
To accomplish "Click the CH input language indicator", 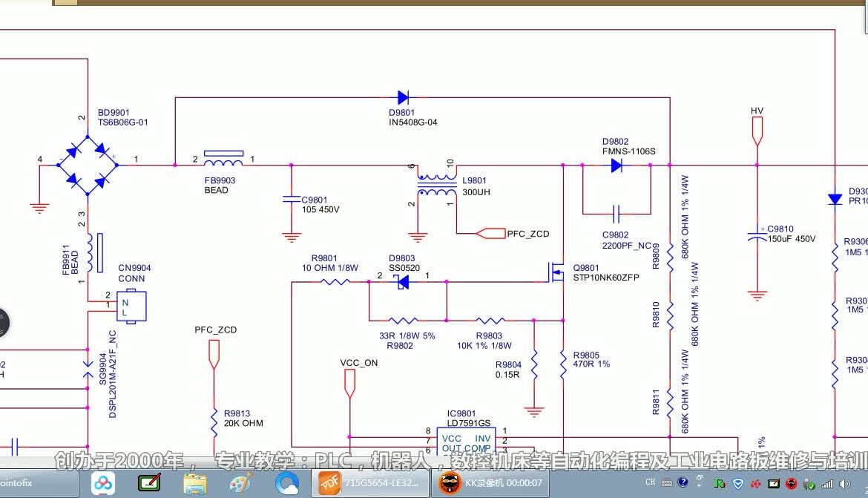I will pos(650,482).
